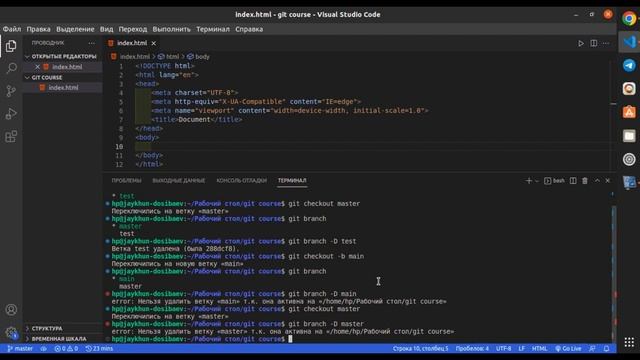Collapse the GIT COURSE folder section

point(62,77)
